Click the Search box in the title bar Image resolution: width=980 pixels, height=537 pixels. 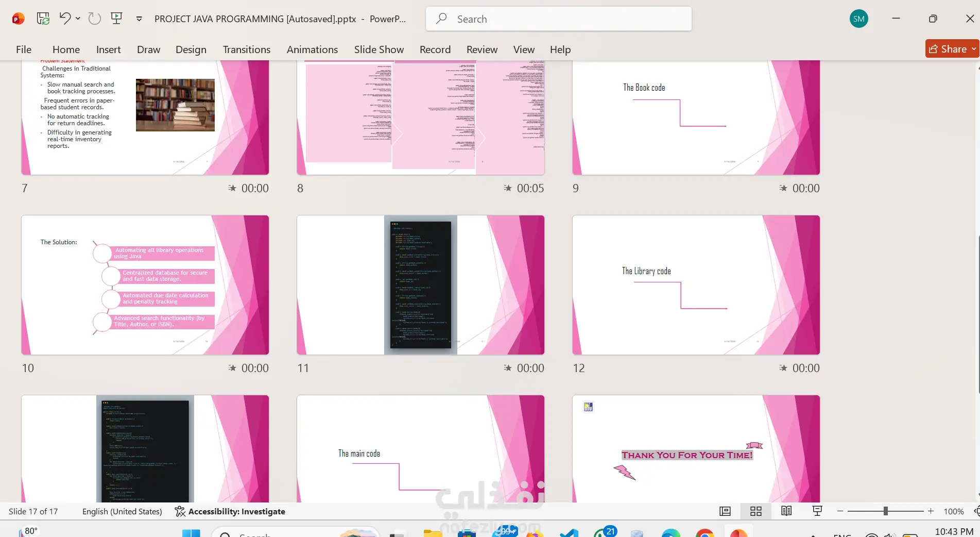559,19
